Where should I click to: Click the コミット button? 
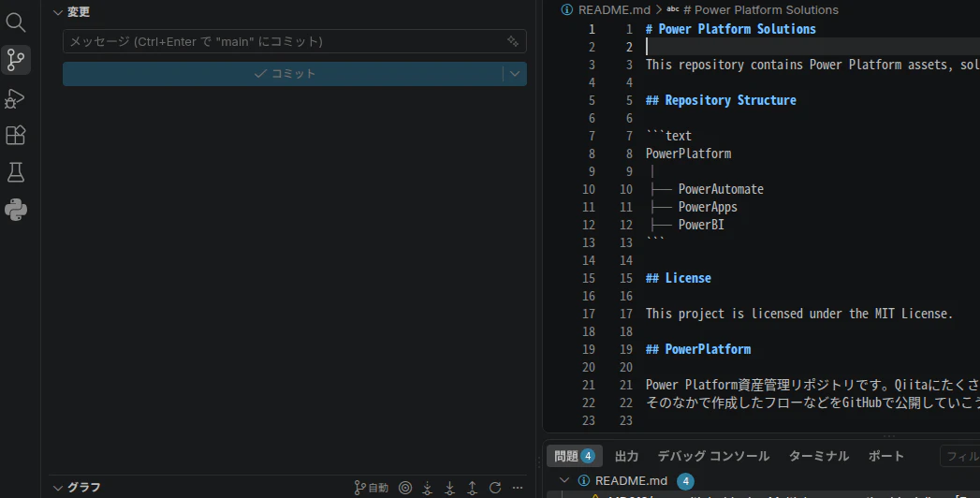[x=283, y=74]
